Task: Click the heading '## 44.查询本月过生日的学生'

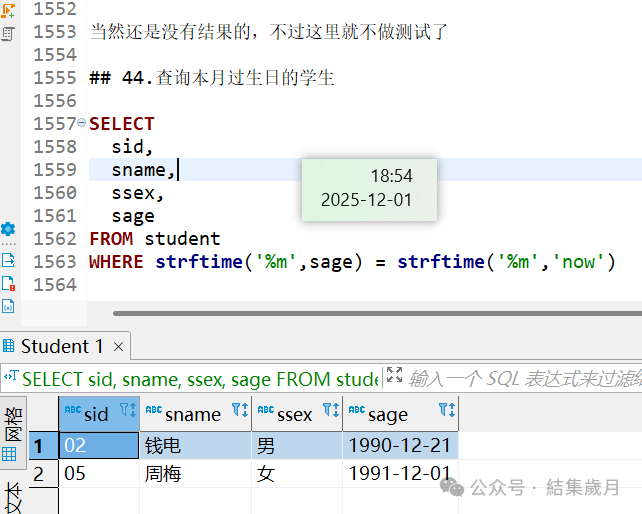Action: pyautogui.click(x=212, y=78)
